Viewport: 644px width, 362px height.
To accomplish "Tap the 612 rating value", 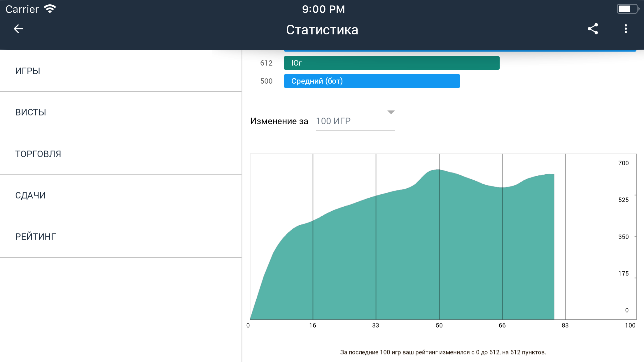I will tap(266, 63).
